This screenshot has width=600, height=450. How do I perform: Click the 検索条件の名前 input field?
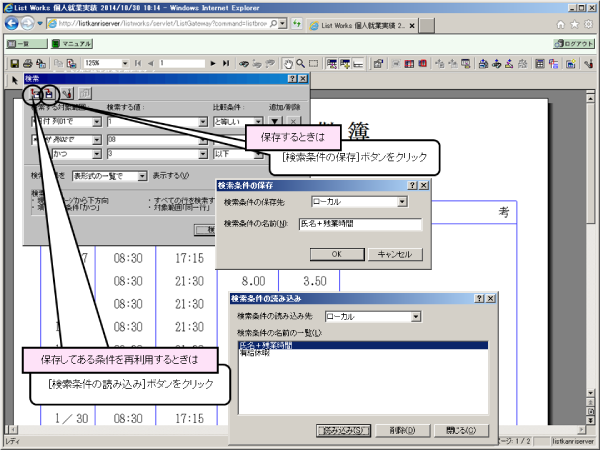(x=360, y=224)
